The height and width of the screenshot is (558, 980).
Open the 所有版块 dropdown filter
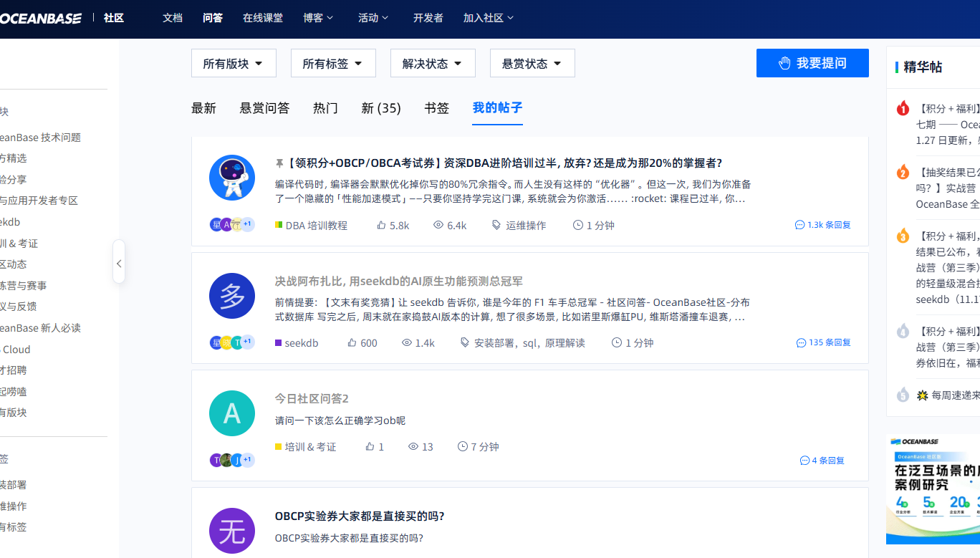click(234, 64)
